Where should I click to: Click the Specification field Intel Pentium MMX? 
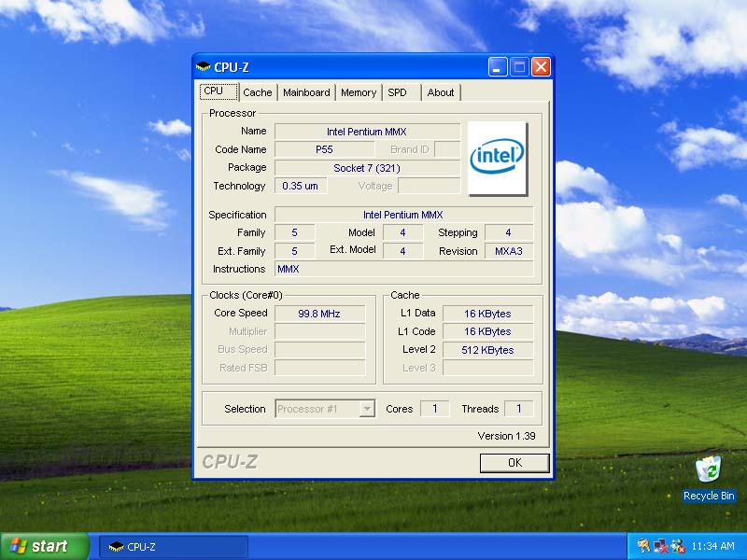coord(403,215)
